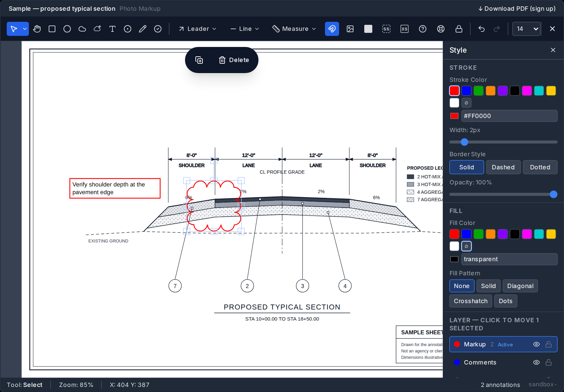This screenshot has width=564, height=392.
Task: Select the checkmark stamp tool
Action: coord(158,29)
